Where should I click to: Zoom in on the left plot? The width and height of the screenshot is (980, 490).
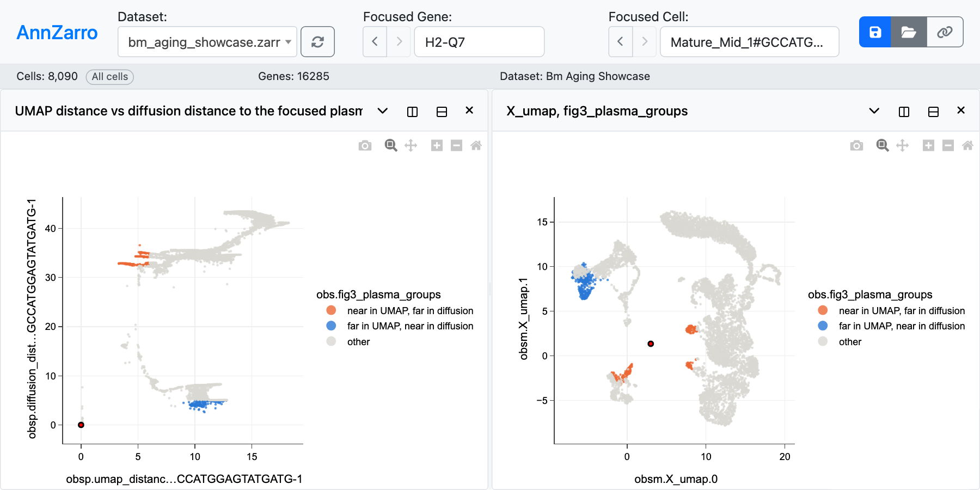[437, 145]
